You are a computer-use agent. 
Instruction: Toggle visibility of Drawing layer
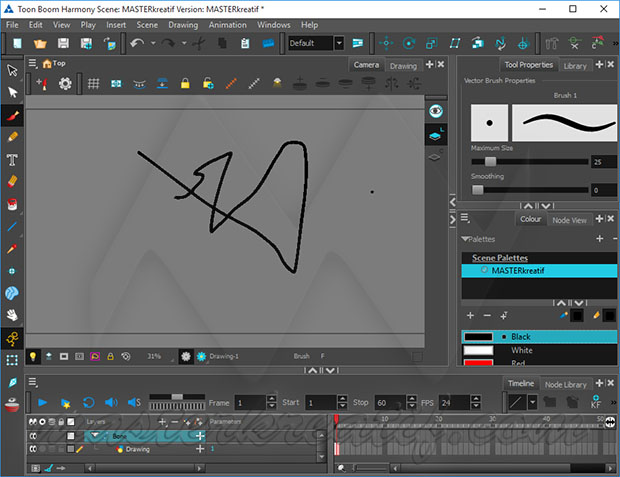coord(33,449)
